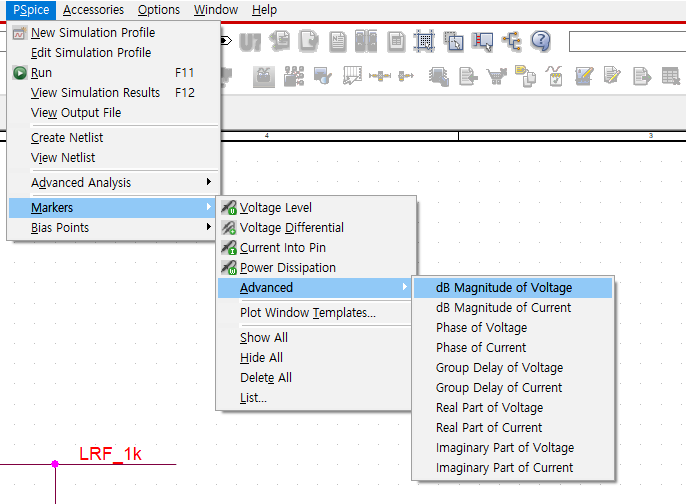Choose View Output File
The width and height of the screenshot is (686, 504).
[x=114, y=113]
